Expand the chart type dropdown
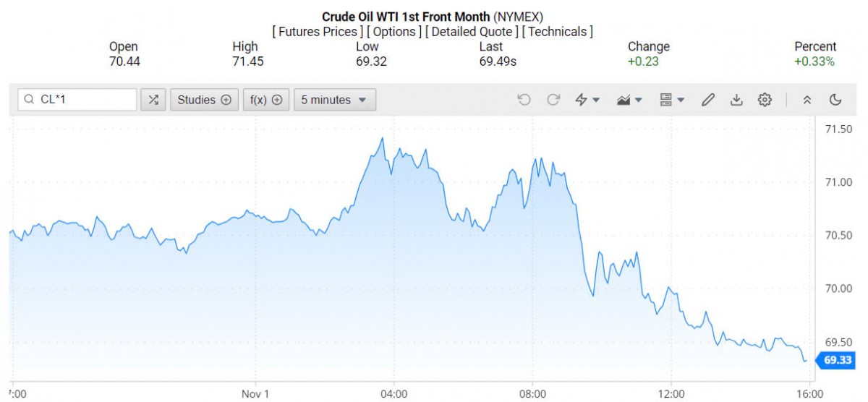868x402 pixels. [x=629, y=100]
